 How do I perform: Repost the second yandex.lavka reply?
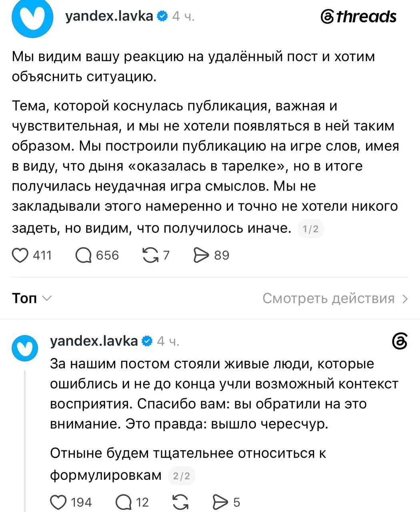pos(180,502)
